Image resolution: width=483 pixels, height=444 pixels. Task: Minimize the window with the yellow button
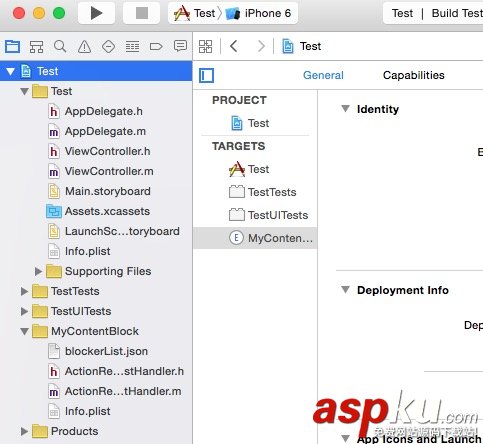click(x=39, y=13)
